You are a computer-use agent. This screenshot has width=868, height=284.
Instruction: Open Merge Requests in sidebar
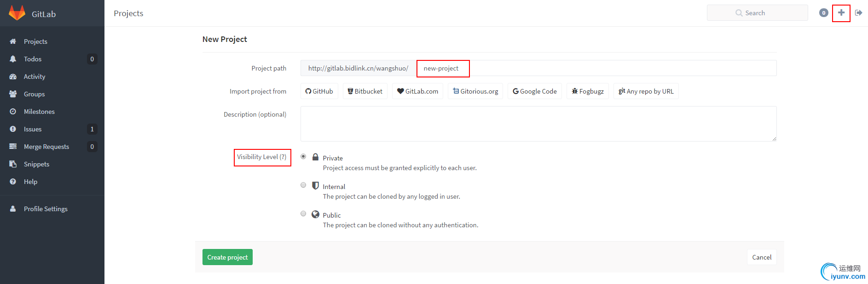point(46,147)
